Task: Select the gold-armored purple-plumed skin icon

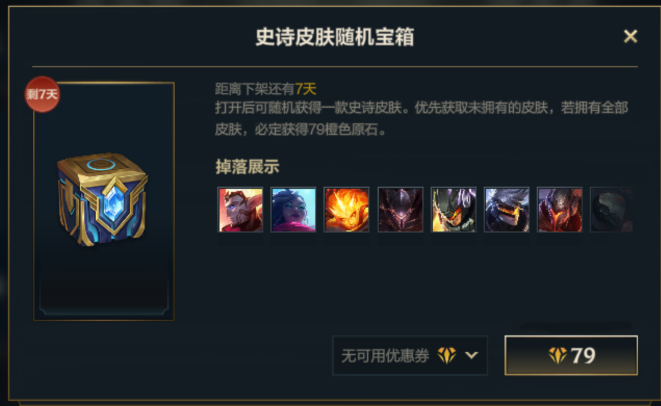Action: coord(454,210)
